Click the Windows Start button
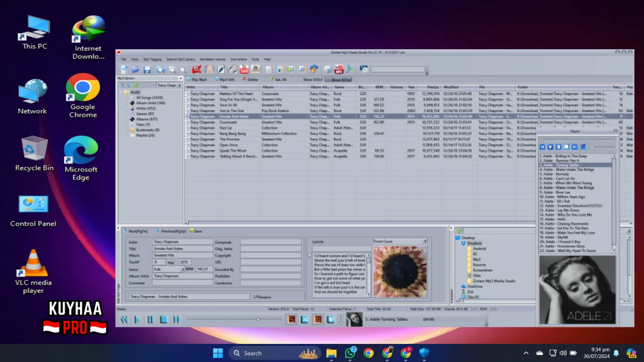 218,353
